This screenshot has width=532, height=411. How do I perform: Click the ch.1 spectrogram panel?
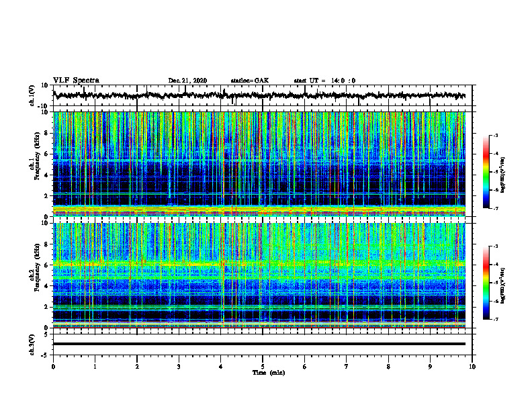click(259, 164)
